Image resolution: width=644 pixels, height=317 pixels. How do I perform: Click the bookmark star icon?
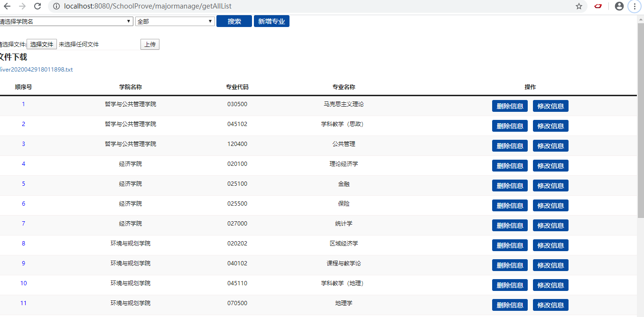click(579, 7)
